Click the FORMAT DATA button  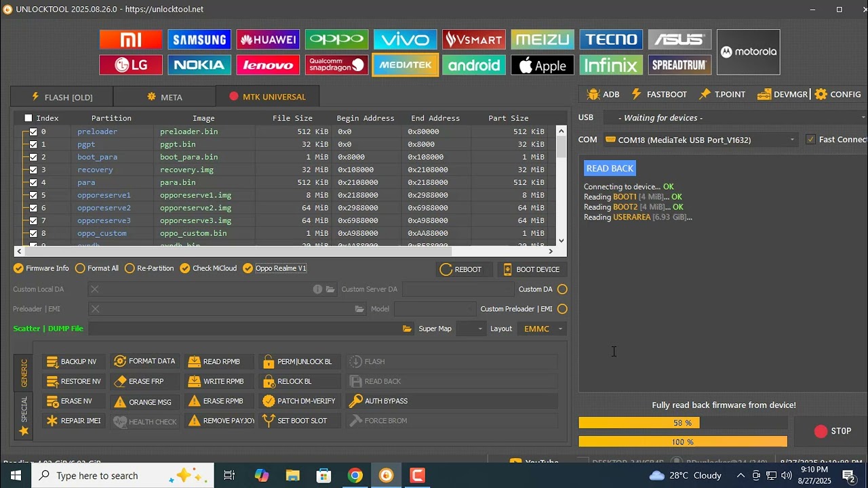pyautogui.click(x=144, y=362)
